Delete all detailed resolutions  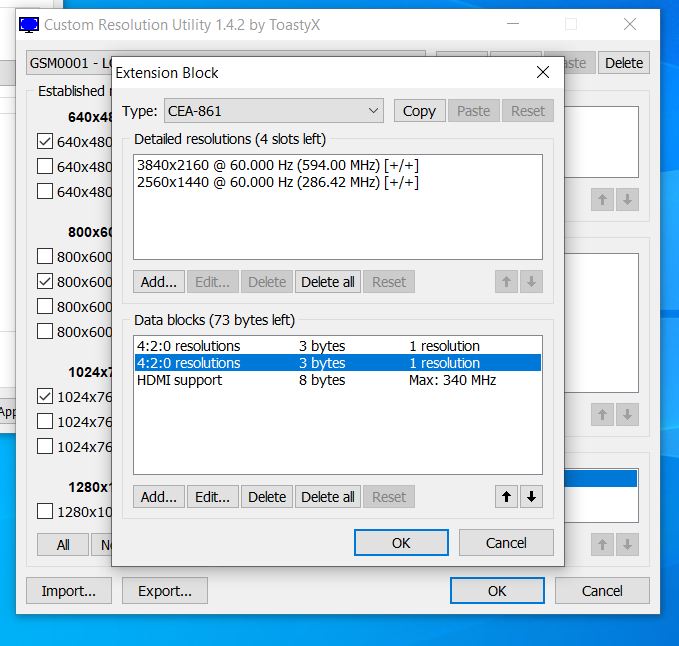click(327, 282)
